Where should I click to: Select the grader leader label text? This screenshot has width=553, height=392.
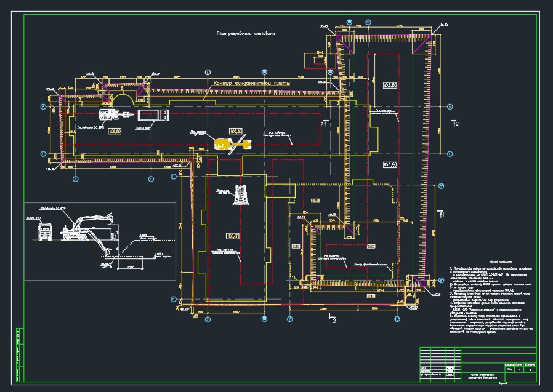click(x=198, y=134)
